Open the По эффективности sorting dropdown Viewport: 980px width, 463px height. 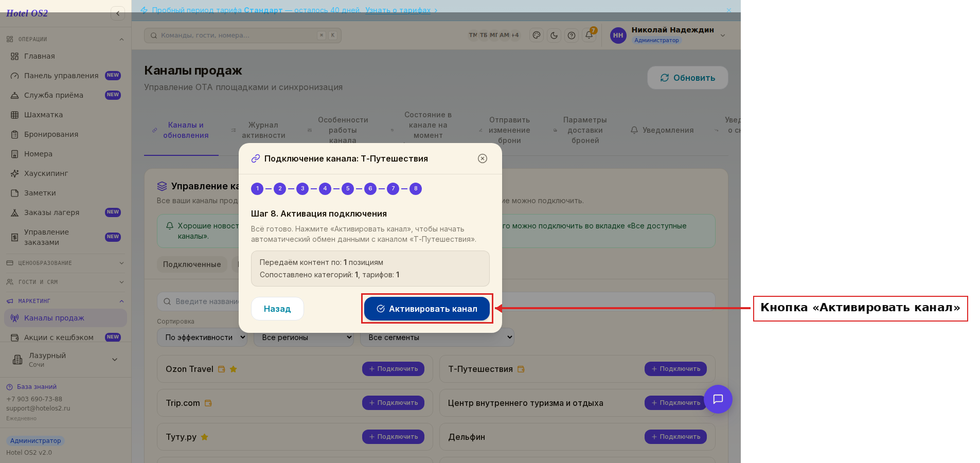click(202, 337)
